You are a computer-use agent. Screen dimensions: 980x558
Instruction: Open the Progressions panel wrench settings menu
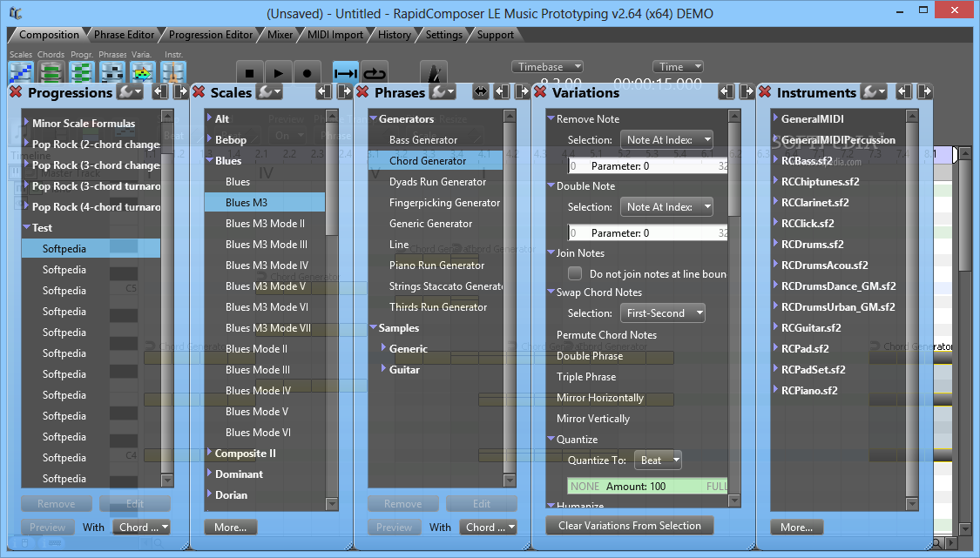pos(130,92)
